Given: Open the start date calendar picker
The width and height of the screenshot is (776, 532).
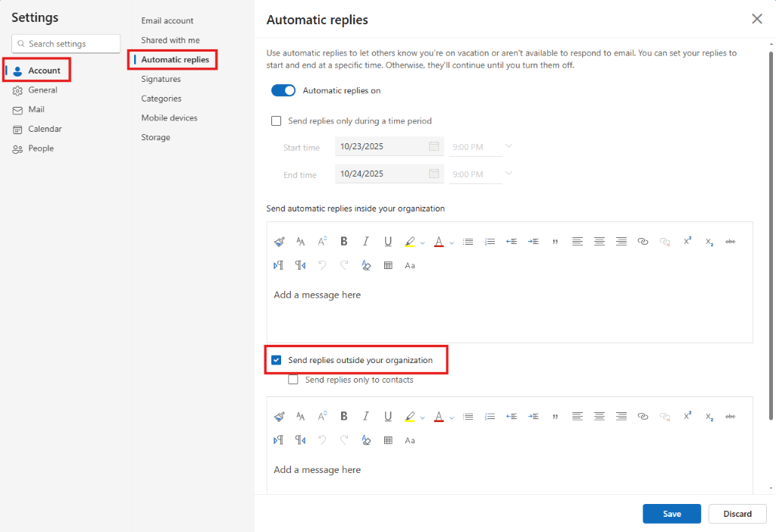Looking at the screenshot, I should (x=433, y=146).
